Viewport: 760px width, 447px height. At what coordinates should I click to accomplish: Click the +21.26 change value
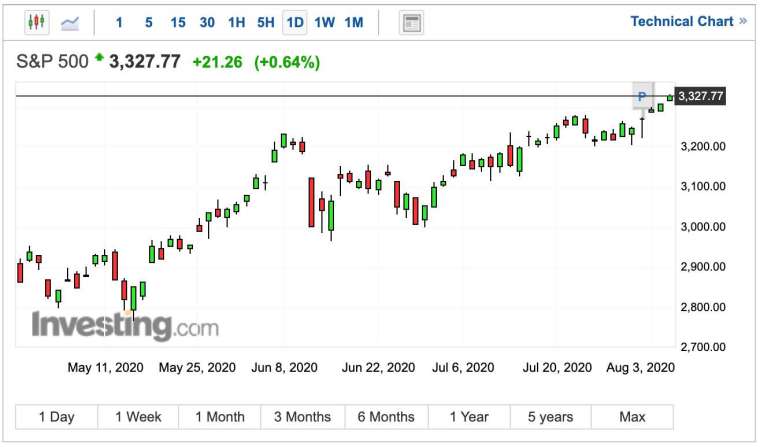[x=217, y=62]
